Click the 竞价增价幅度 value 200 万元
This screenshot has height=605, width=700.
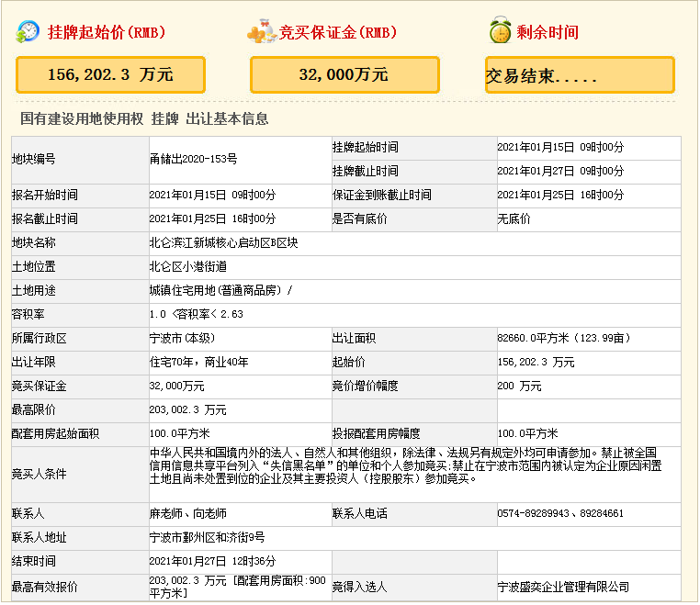click(x=519, y=386)
